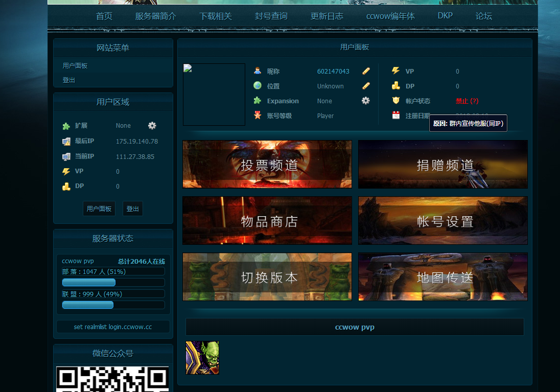The height and width of the screenshot is (392, 560).
Task: Click the shield account status icon
Action: coord(395,101)
